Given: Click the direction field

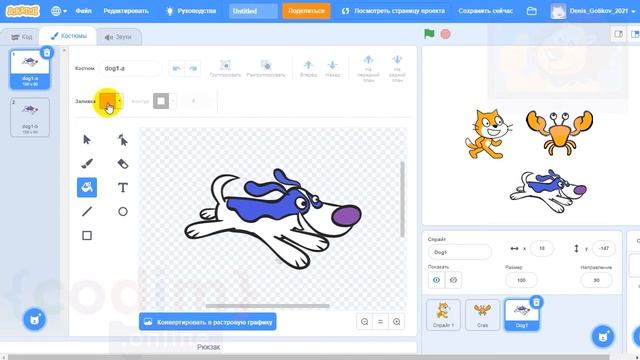Looking at the screenshot, I should click(596, 280).
